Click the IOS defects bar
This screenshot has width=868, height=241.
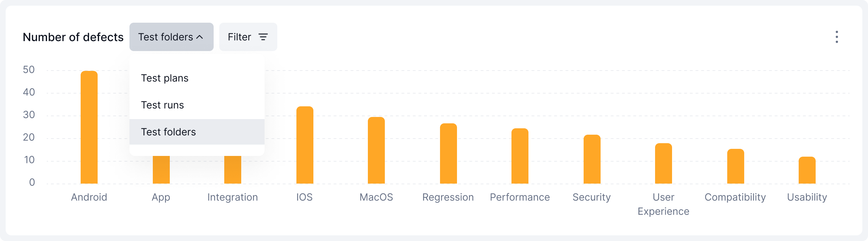pyautogui.click(x=305, y=145)
